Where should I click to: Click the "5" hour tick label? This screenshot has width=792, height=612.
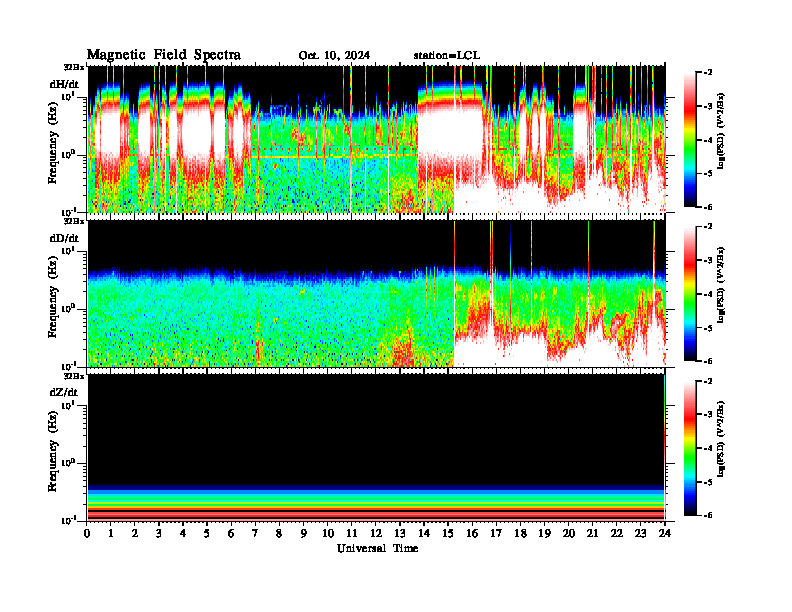207,534
